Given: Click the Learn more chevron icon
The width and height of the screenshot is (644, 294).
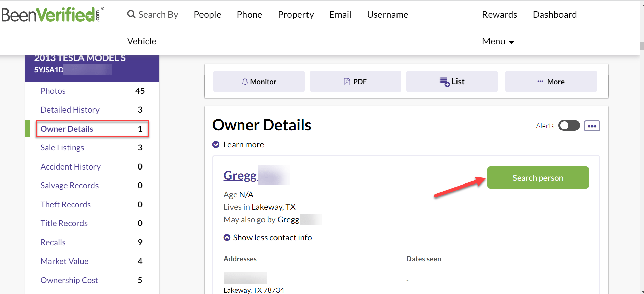Looking at the screenshot, I should click(216, 145).
